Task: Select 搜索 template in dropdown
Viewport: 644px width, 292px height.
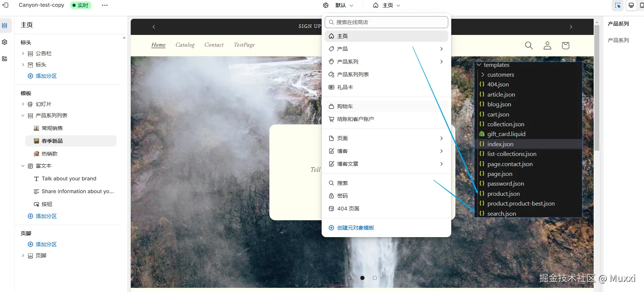Action: click(386, 183)
